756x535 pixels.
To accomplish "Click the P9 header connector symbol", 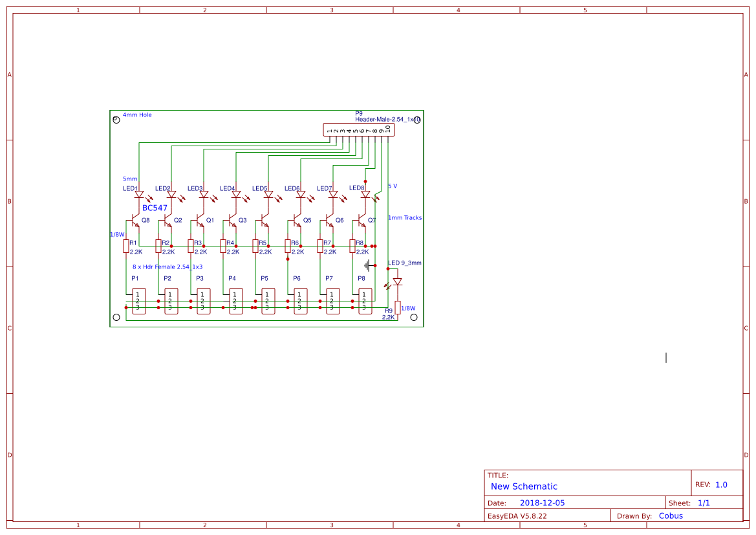I will coord(359,130).
